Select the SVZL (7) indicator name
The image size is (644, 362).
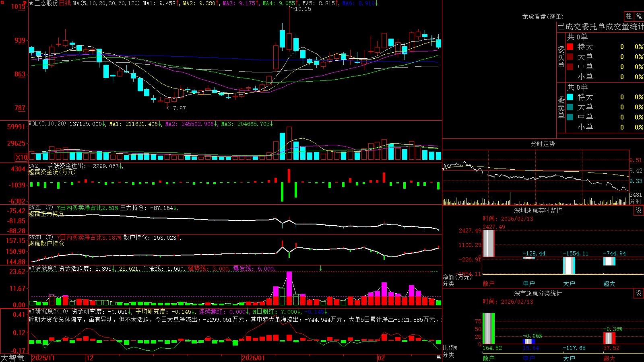click(x=41, y=208)
